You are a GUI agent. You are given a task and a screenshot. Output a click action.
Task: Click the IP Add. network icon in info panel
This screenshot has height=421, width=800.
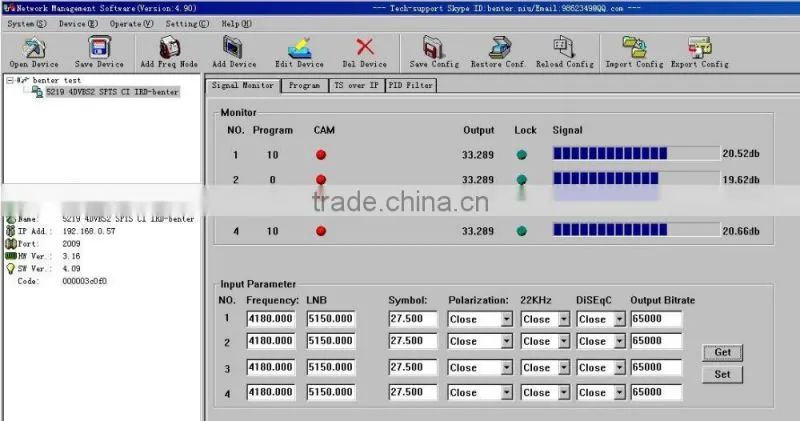coord(10,231)
